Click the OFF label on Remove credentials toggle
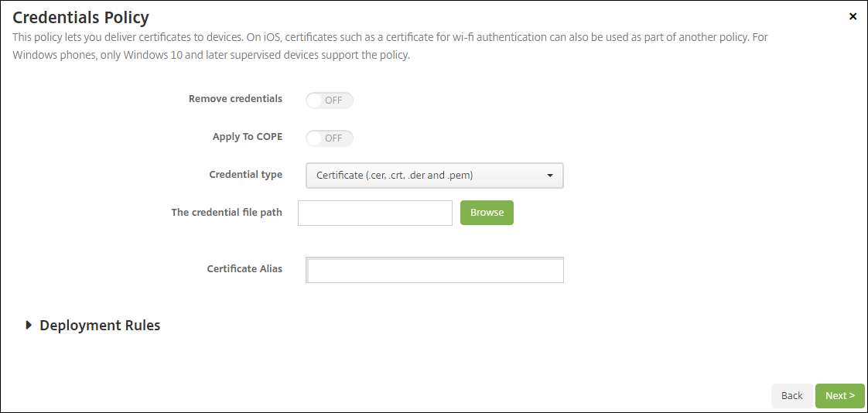The height and width of the screenshot is (413, 868). point(333,101)
